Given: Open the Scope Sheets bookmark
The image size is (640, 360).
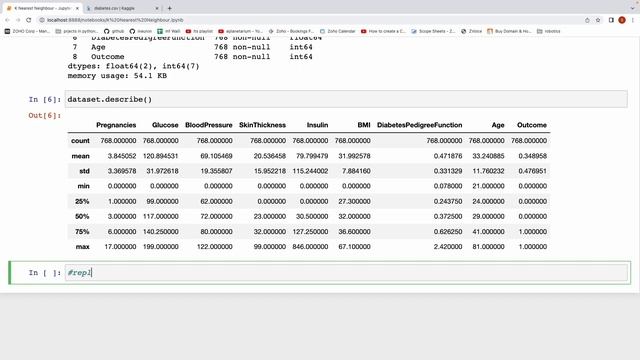Looking at the screenshot, I should (x=433, y=31).
